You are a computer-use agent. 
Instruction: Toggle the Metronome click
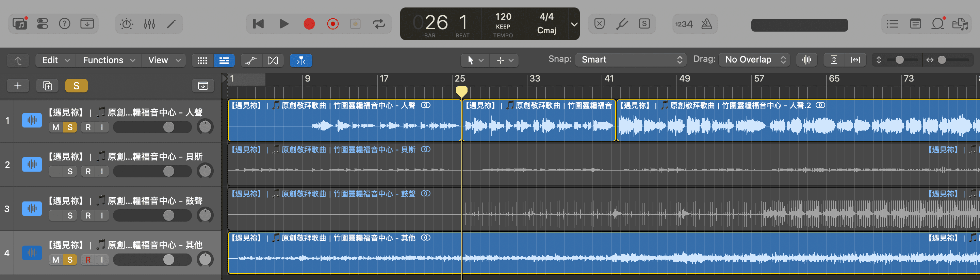(x=706, y=24)
